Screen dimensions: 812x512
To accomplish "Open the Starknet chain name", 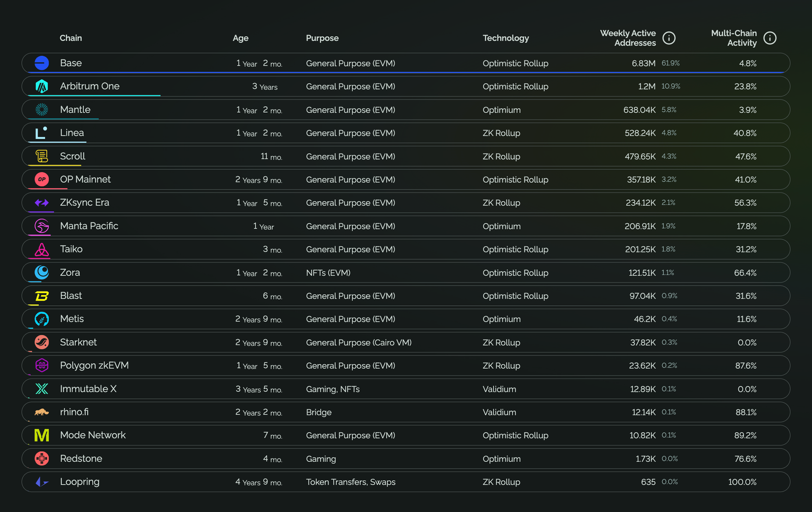I will (78, 342).
